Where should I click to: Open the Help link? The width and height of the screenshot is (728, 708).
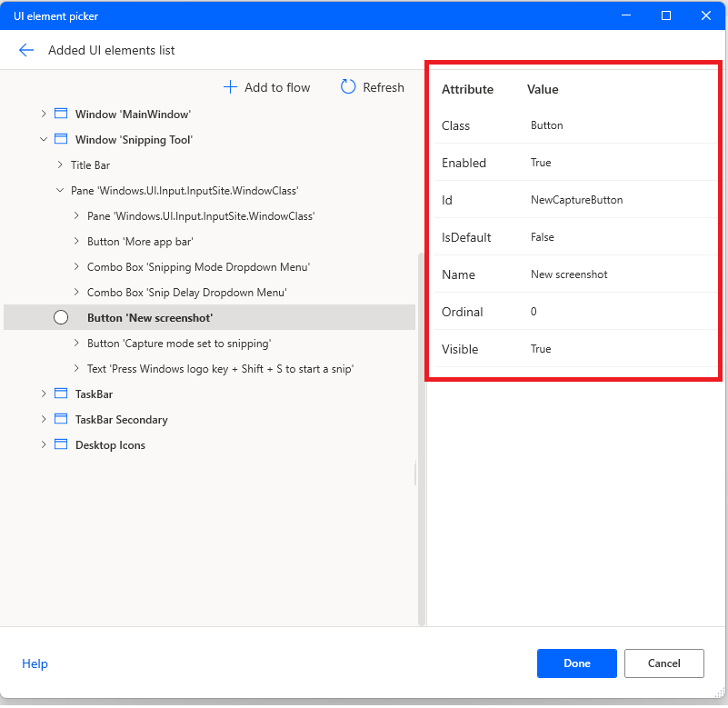pyautogui.click(x=35, y=663)
